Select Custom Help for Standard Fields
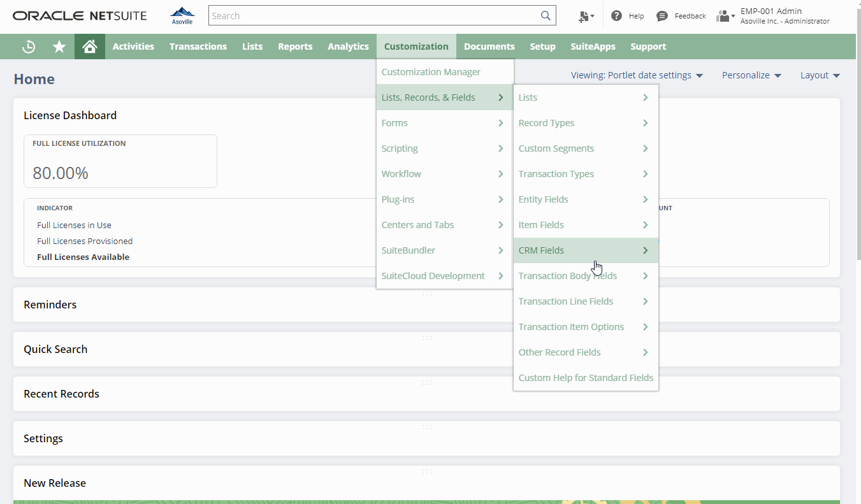This screenshot has width=861, height=504. click(x=586, y=378)
